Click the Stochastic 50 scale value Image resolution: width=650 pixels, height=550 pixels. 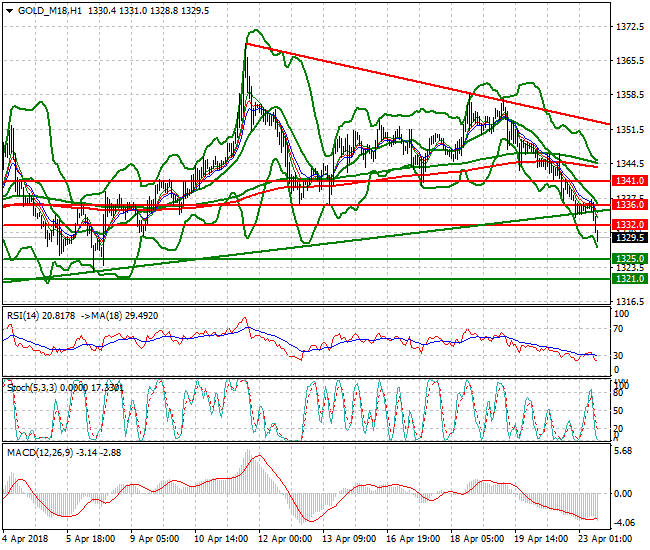[618, 411]
